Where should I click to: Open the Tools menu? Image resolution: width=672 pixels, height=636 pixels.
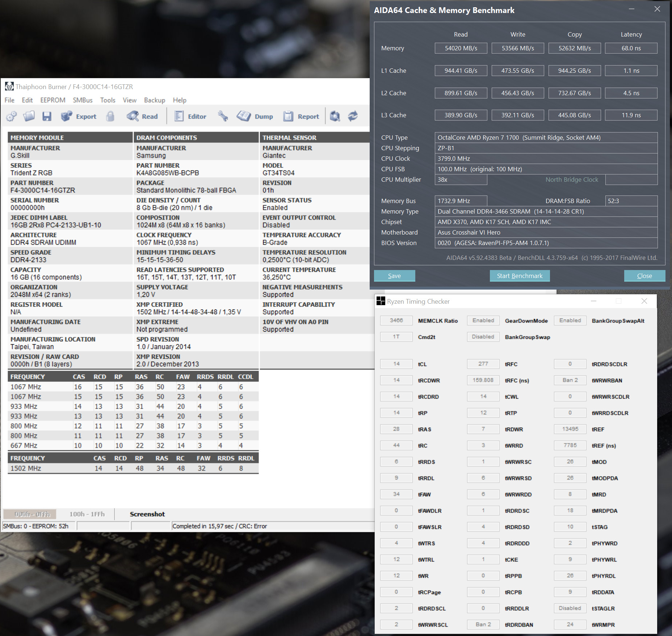click(108, 100)
